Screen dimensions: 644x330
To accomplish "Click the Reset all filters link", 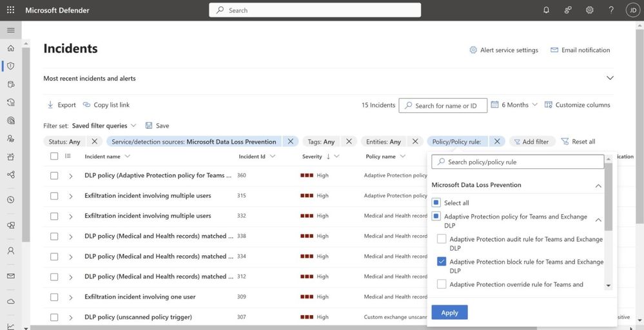I will click(x=578, y=142).
